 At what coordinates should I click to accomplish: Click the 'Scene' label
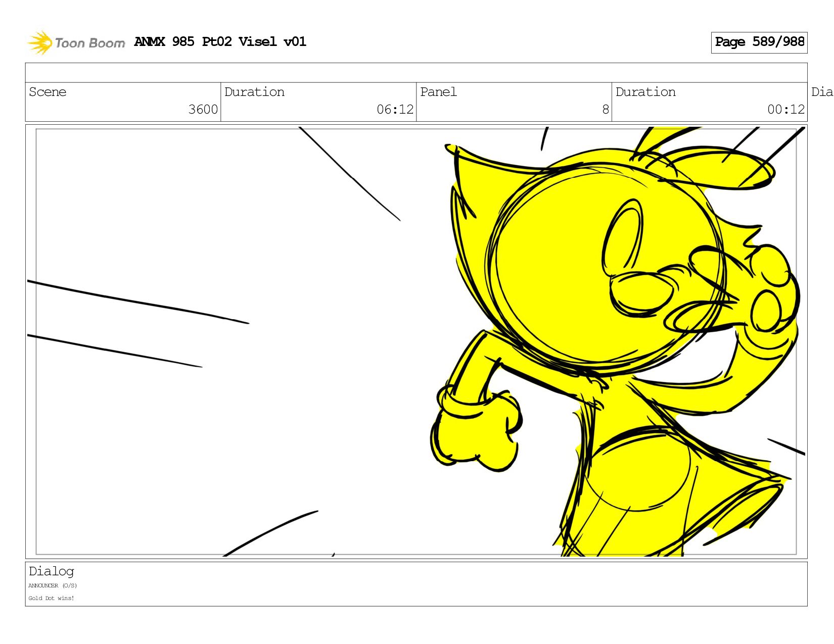point(48,92)
